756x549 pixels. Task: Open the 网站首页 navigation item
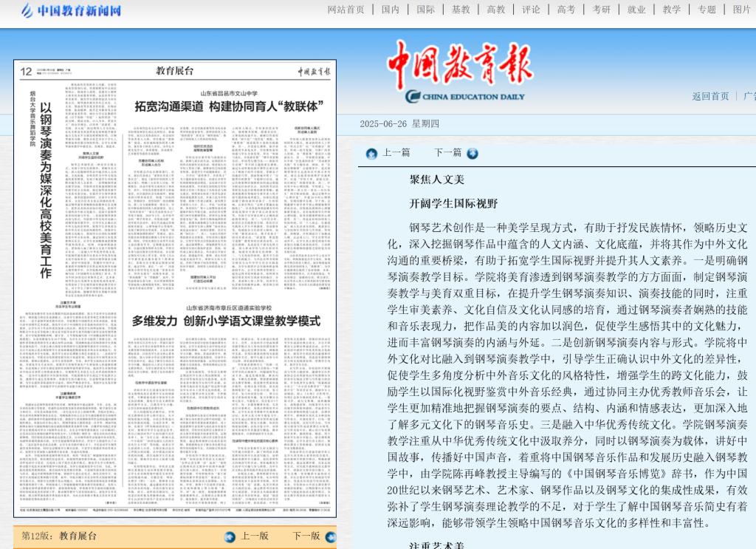[x=346, y=10]
